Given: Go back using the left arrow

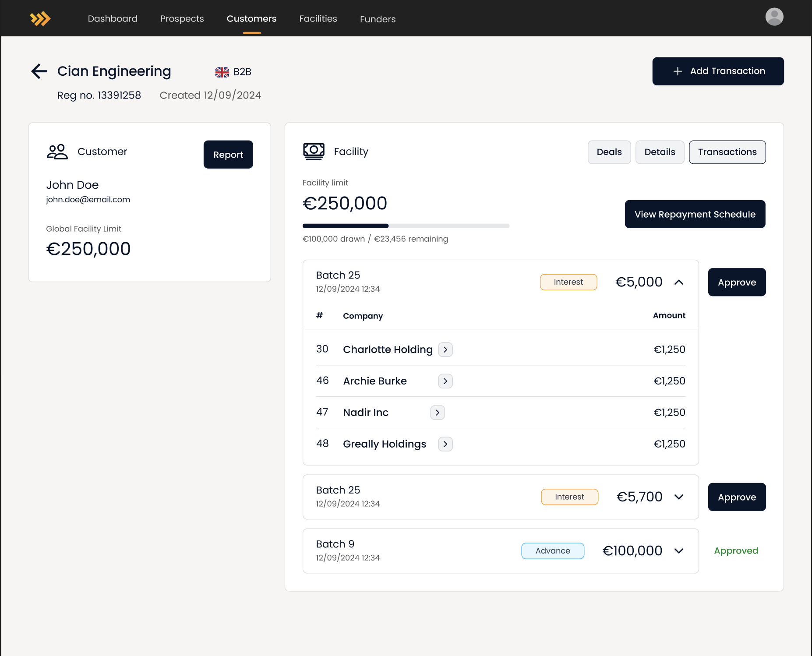Looking at the screenshot, I should pos(39,71).
